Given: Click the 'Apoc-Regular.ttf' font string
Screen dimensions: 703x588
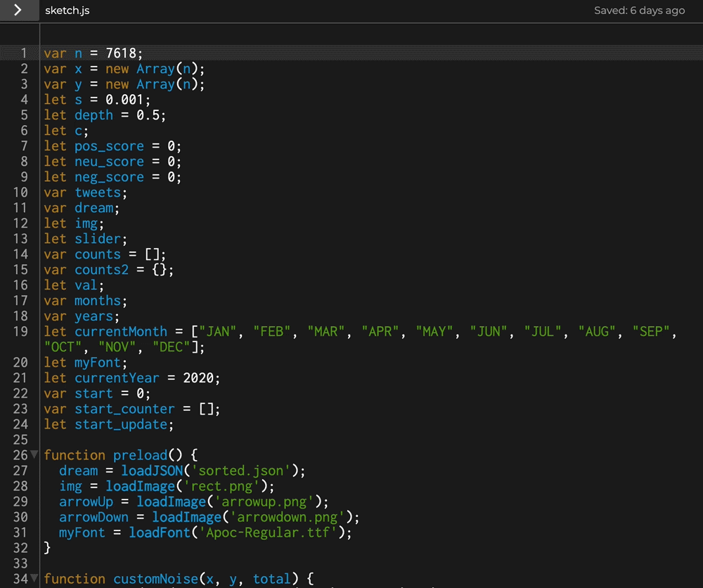Looking at the screenshot, I should pos(270,533).
